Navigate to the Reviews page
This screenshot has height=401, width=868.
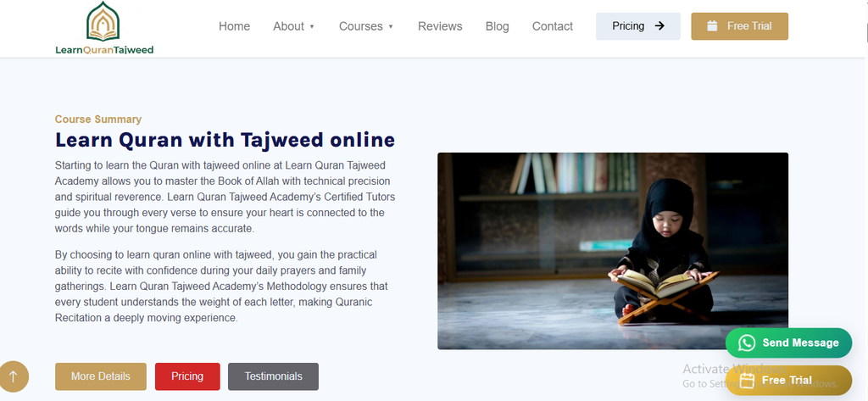pyautogui.click(x=440, y=26)
